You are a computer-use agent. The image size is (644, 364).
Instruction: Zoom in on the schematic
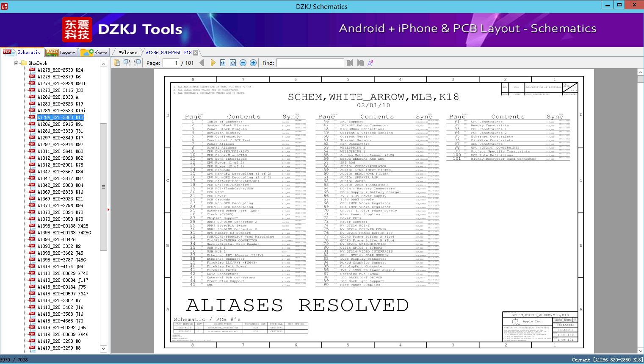[x=253, y=63]
